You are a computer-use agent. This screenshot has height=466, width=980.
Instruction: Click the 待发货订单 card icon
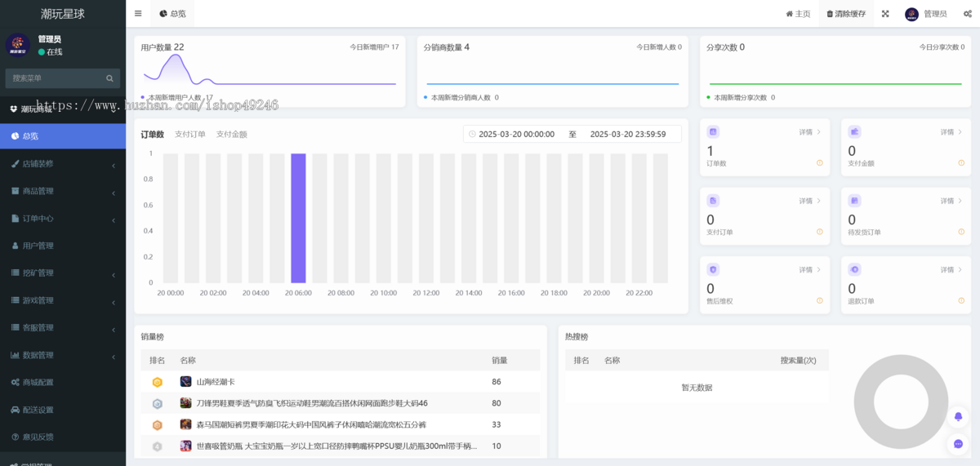pos(854,200)
